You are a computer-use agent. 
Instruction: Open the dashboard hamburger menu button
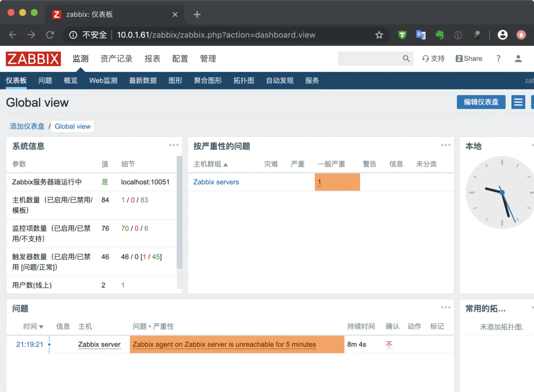tap(518, 102)
